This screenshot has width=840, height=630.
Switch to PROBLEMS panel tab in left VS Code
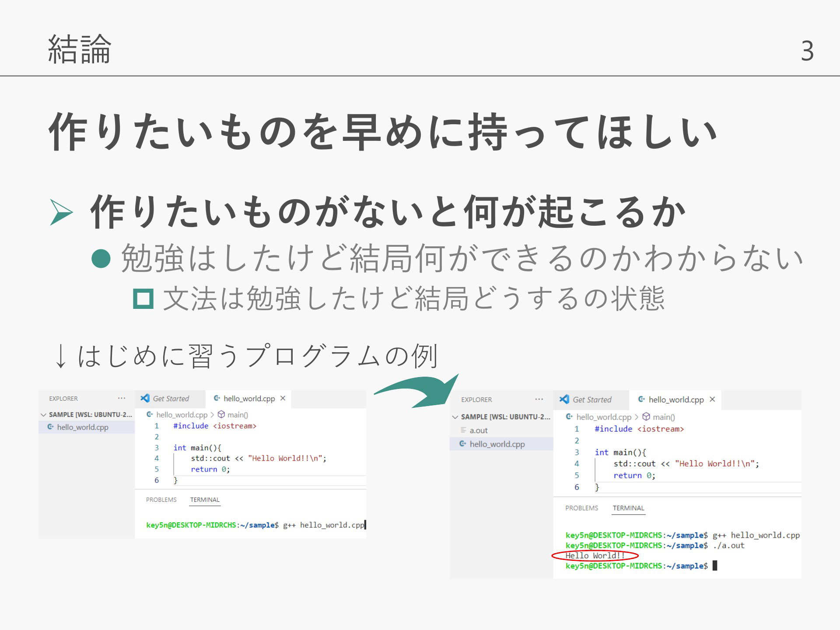[161, 500]
